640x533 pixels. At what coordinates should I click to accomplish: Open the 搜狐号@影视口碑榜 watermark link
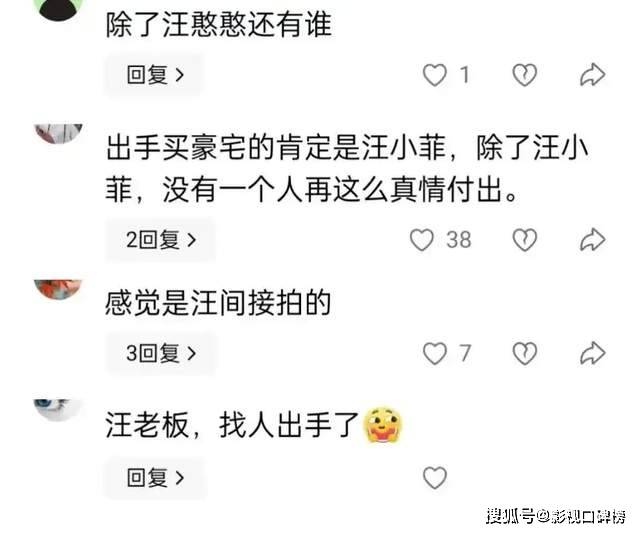556,516
